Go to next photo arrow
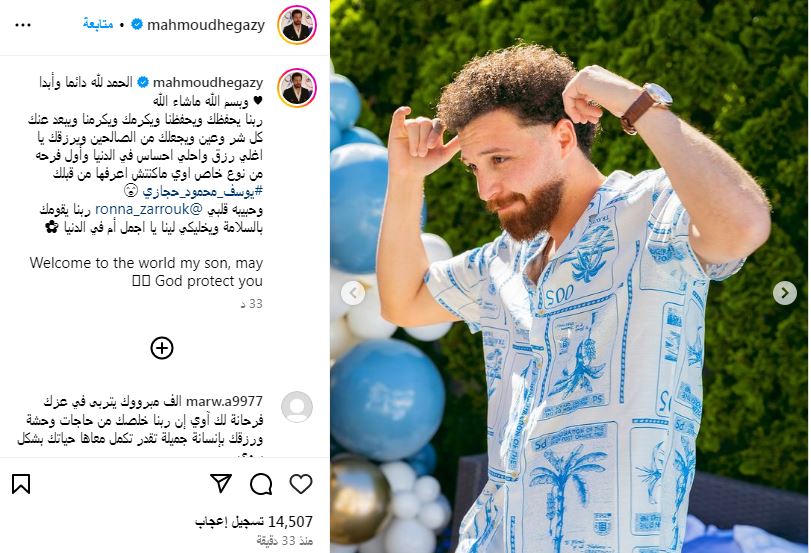The width and height of the screenshot is (811, 553). 785,293
